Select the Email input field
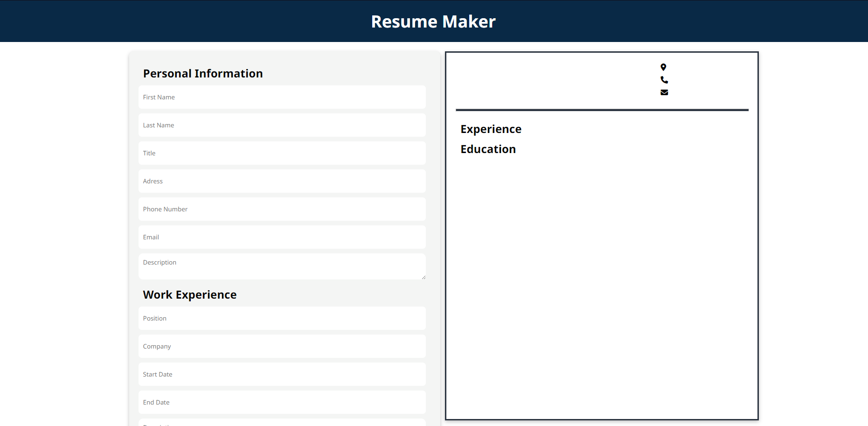 (x=282, y=237)
